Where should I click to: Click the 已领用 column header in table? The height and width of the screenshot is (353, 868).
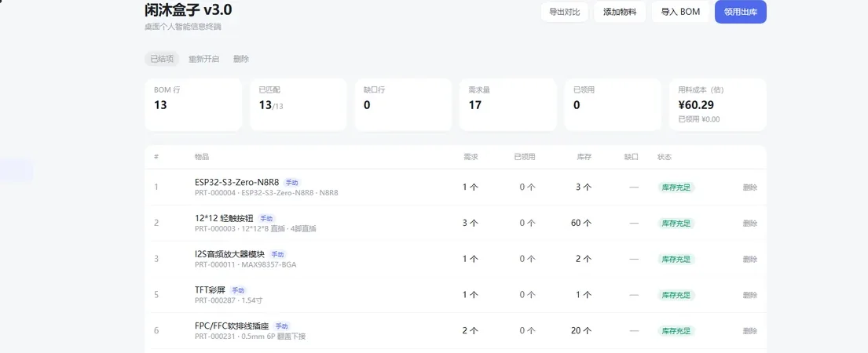tap(524, 157)
